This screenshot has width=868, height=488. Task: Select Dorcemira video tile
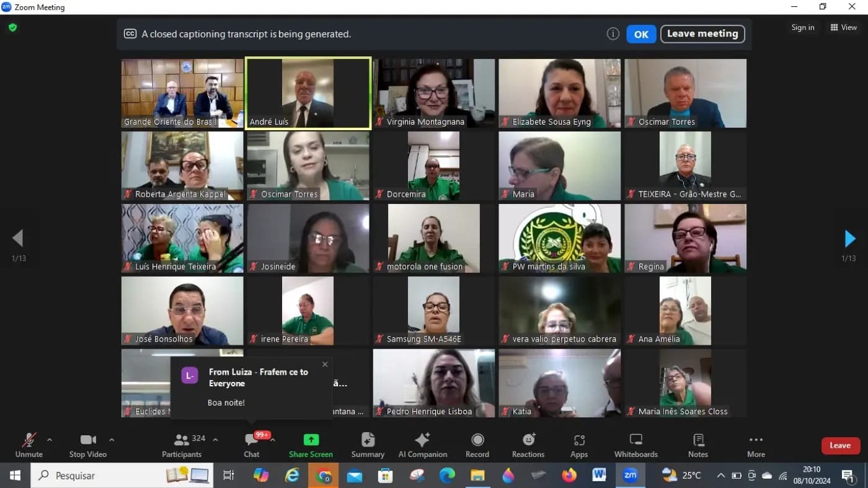(x=434, y=166)
